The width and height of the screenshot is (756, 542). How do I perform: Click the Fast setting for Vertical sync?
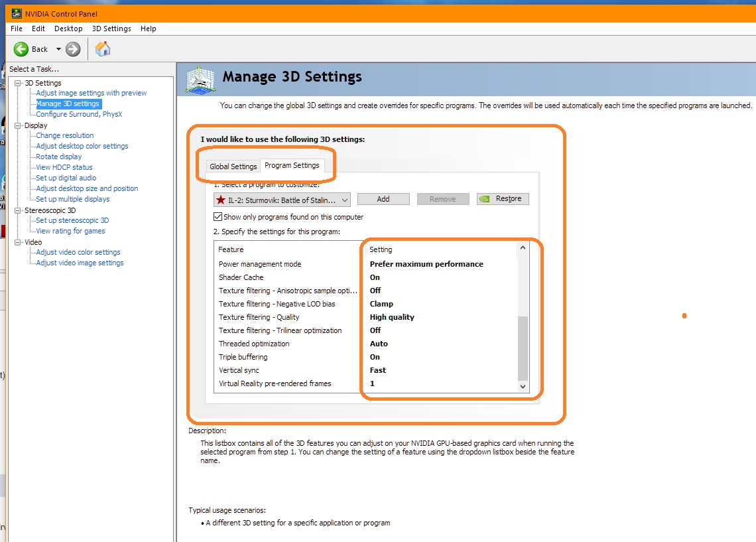pos(377,370)
